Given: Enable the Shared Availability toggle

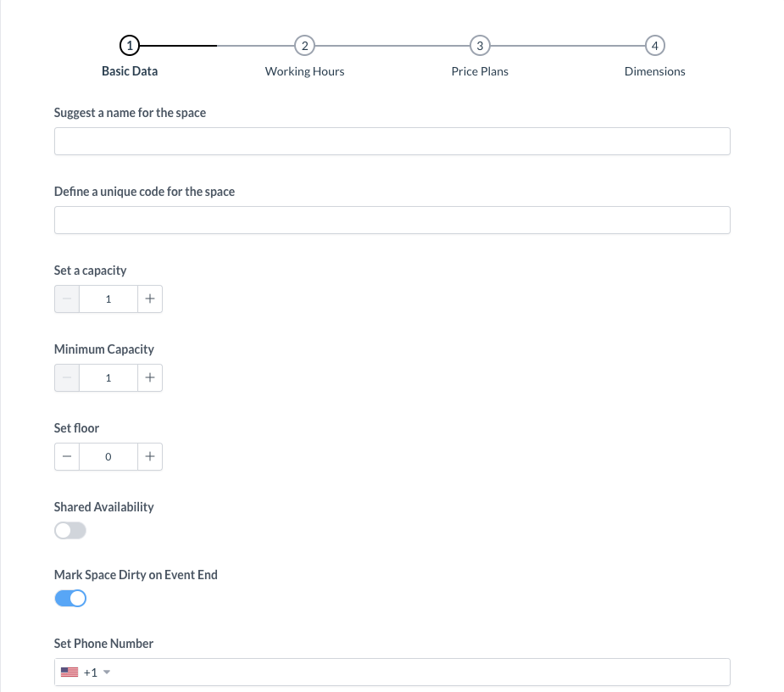Looking at the screenshot, I should pos(70,531).
